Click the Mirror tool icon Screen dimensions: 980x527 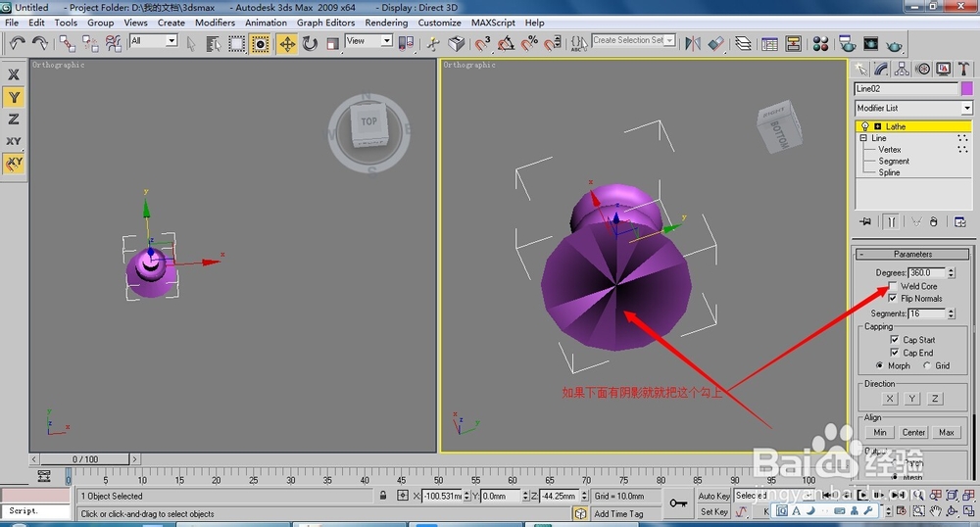tap(693, 43)
